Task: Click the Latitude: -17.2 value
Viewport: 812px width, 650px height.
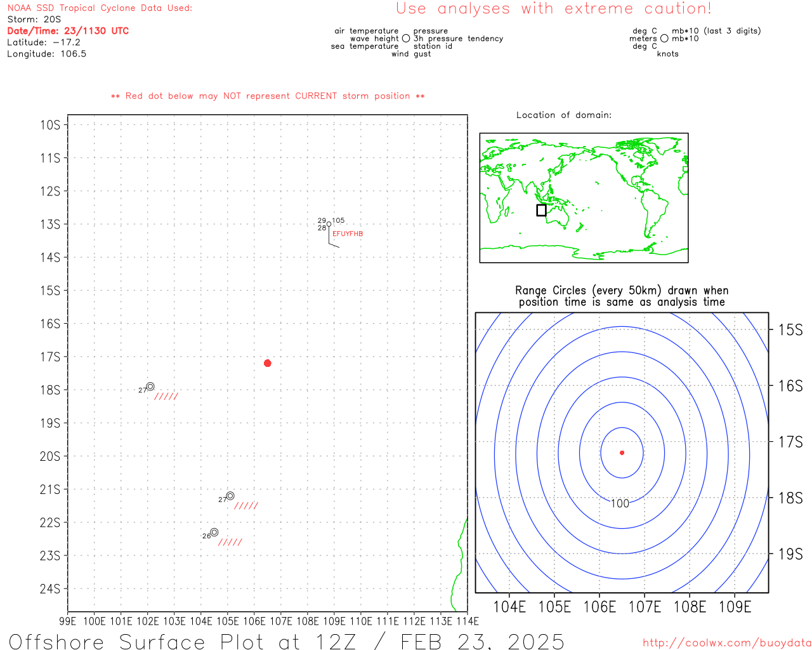Action: (44, 42)
